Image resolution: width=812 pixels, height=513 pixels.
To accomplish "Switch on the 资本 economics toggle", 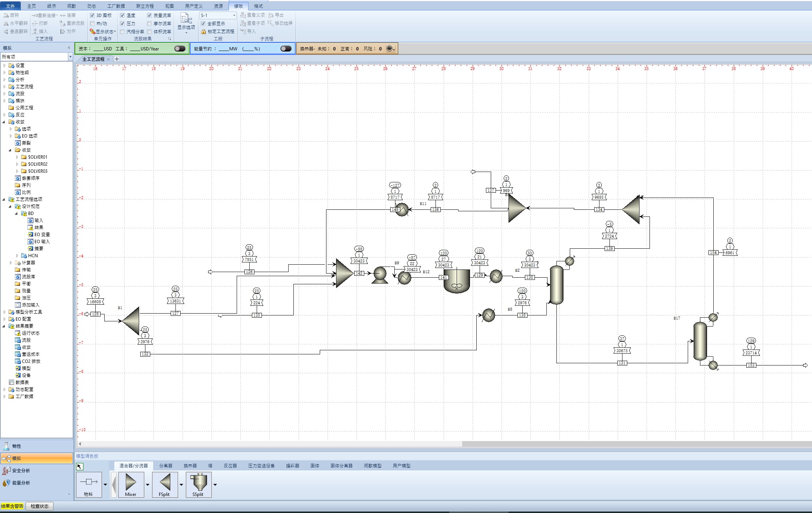I will 180,49.
